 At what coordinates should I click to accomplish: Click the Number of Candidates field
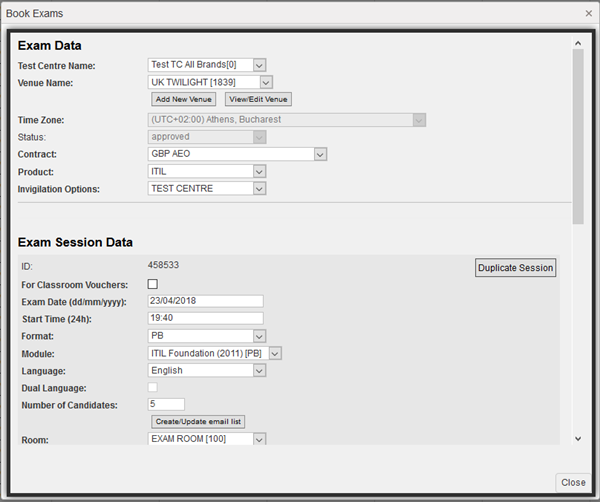click(x=166, y=404)
